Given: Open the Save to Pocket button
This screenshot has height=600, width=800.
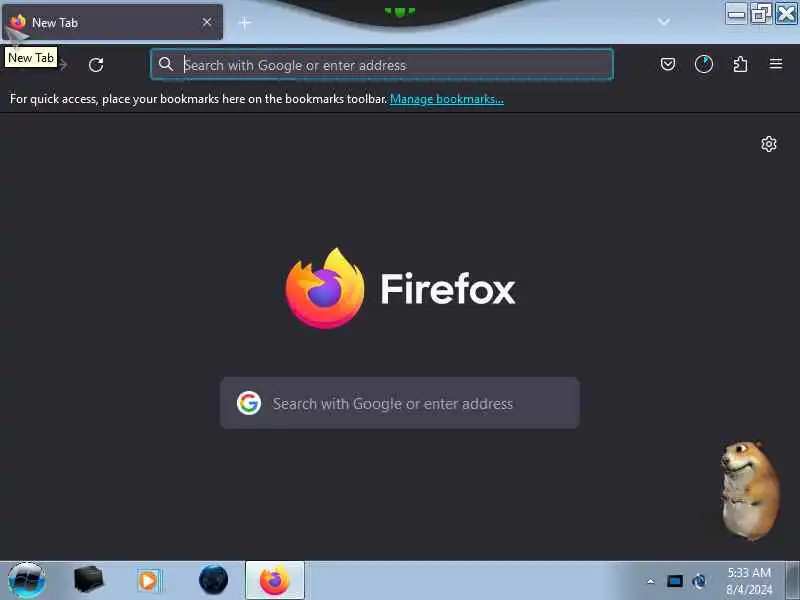Looking at the screenshot, I should (x=668, y=64).
